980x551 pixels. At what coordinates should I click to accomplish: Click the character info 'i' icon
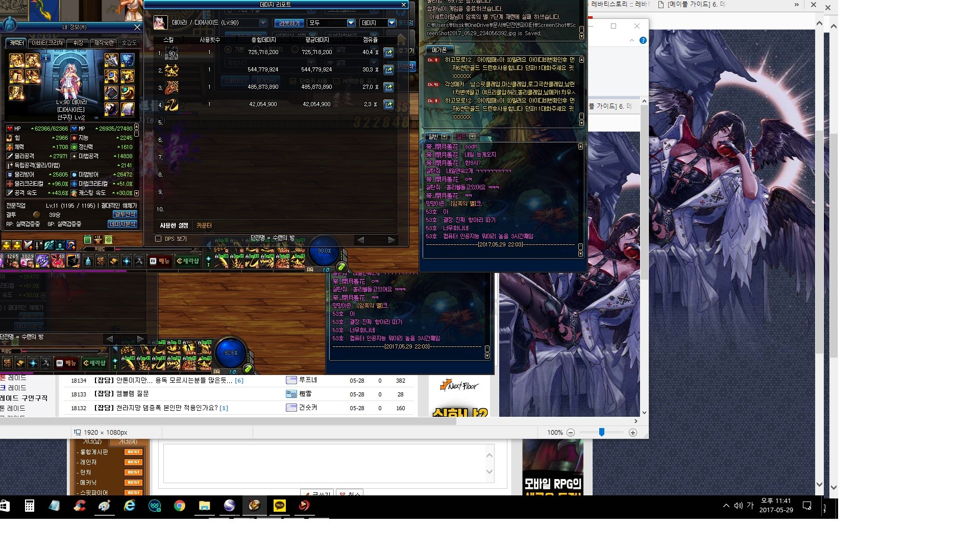point(45,58)
